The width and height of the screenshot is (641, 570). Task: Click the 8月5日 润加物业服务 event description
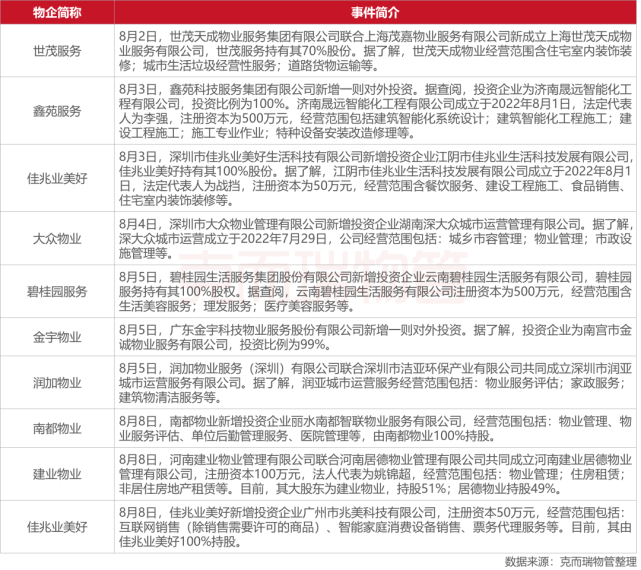[x=375, y=383]
